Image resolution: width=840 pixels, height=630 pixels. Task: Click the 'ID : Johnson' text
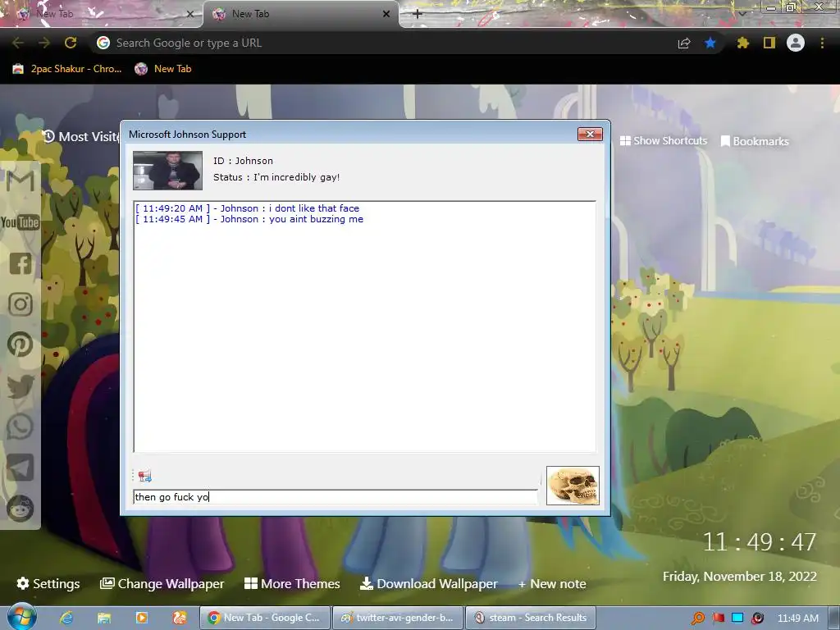click(x=243, y=161)
